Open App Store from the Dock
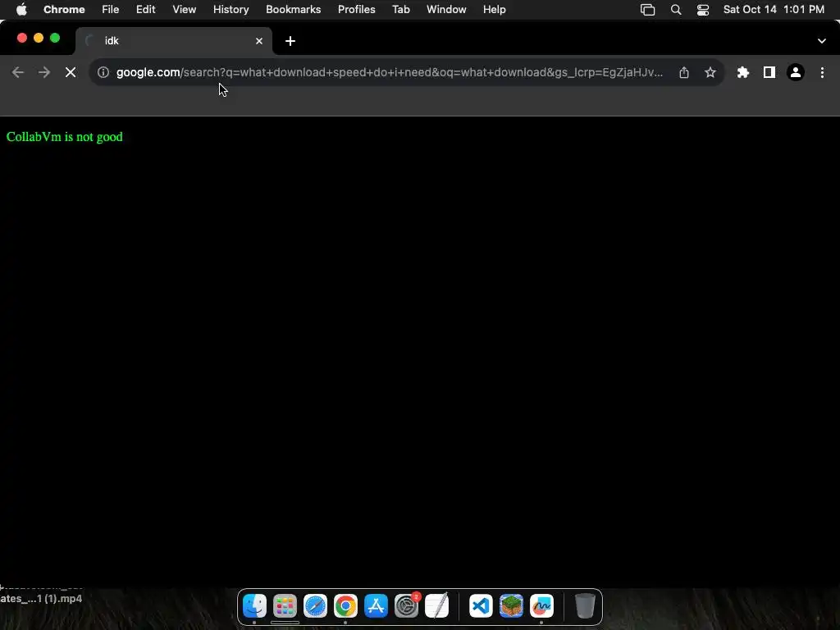 [376, 606]
